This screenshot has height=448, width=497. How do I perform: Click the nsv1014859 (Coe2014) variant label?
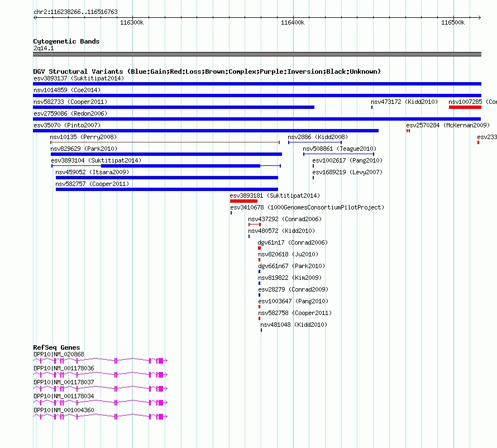pos(67,90)
